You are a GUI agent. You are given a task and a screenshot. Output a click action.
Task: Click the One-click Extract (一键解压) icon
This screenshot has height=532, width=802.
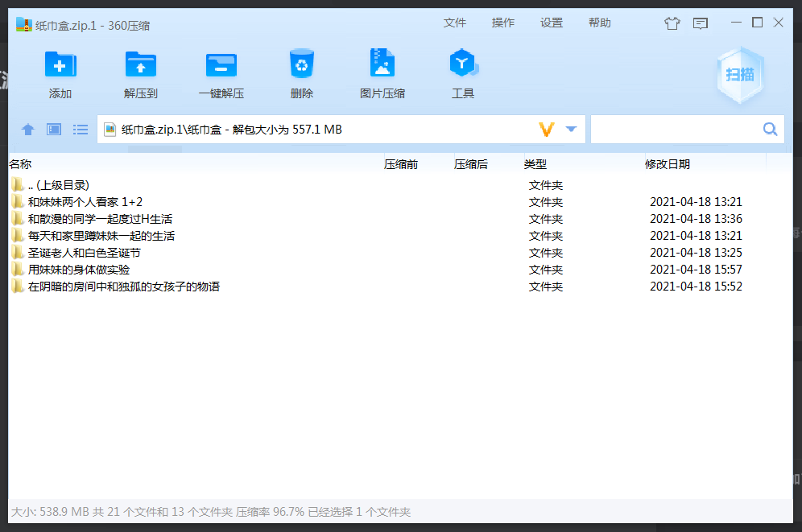point(221,65)
